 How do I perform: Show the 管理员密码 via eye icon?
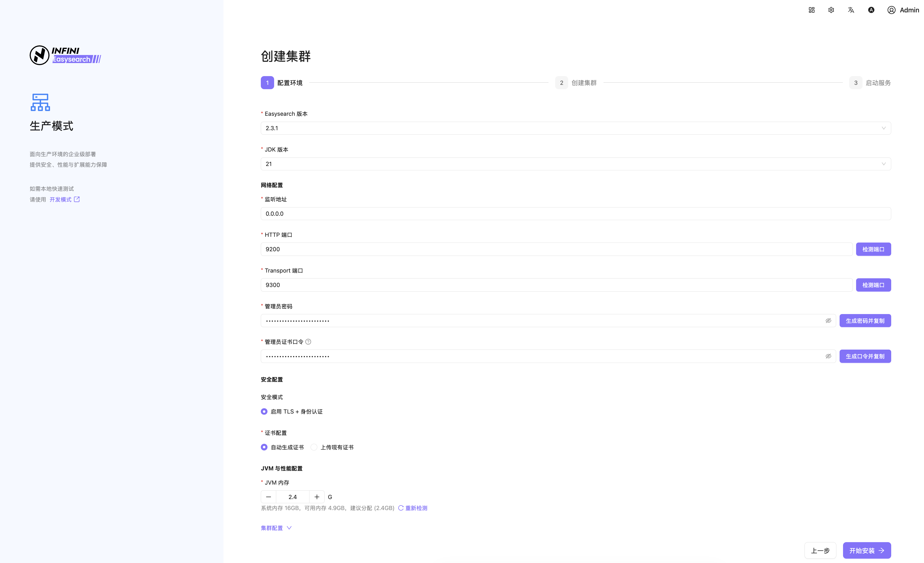[x=828, y=320]
